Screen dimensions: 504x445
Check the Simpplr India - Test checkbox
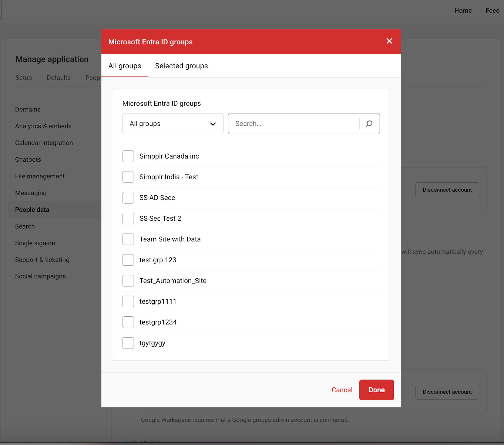pos(128,177)
